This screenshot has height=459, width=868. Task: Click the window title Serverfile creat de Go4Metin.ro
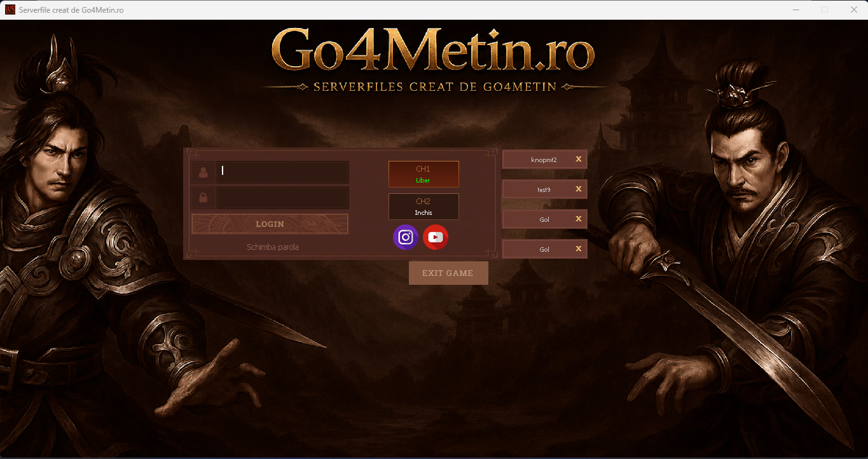point(71,10)
